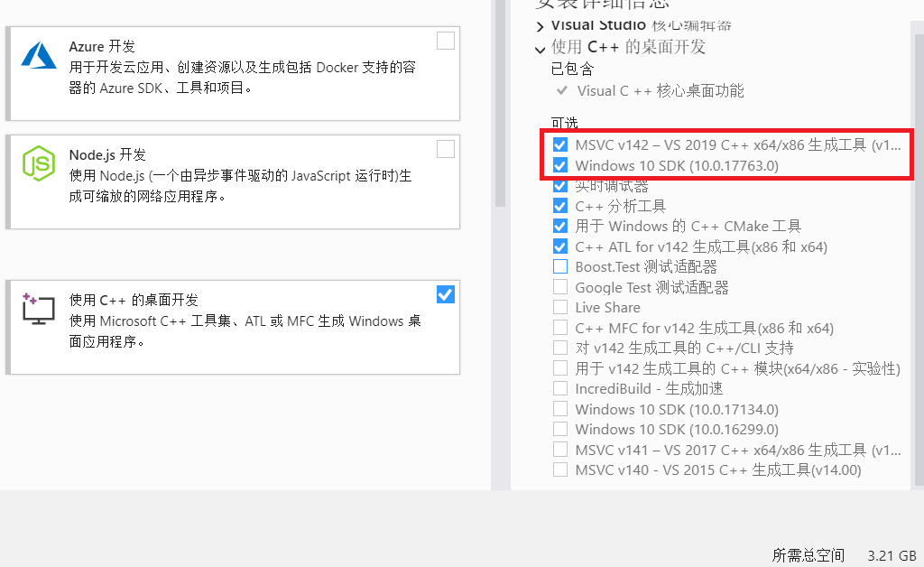Screen dimensions: 924x567
Task: Uncheck 用于 Windows 的 C++ CMake 工具
Action: click(x=560, y=227)
